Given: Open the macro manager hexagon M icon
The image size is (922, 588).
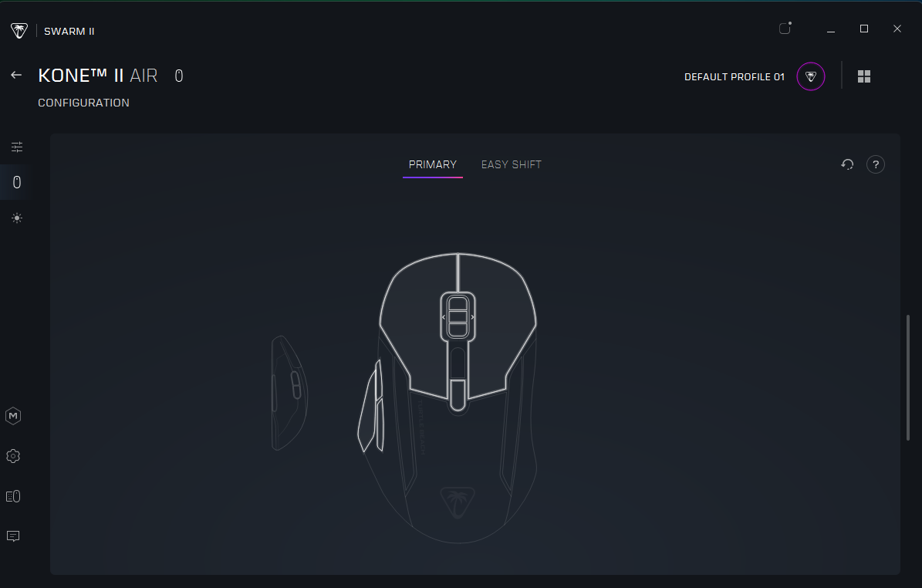Looking at the screenshot, I should (x=13, y=416).
